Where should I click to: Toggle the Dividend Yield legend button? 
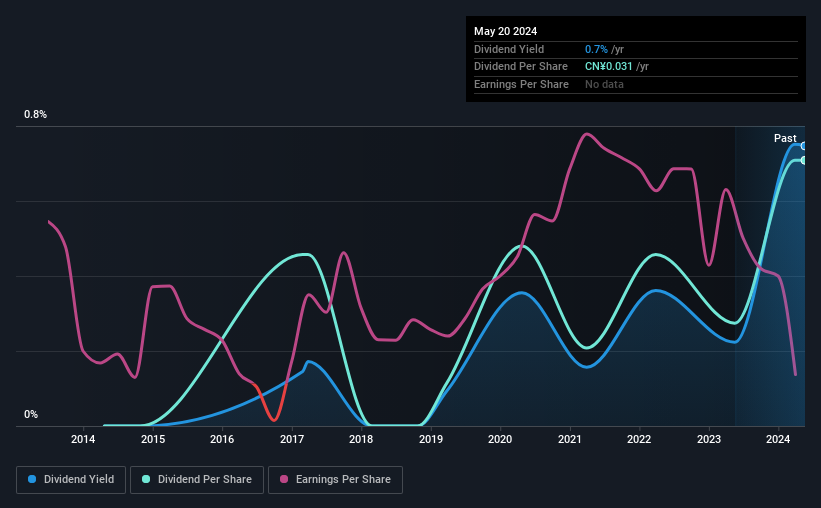[x=71, y=480]
